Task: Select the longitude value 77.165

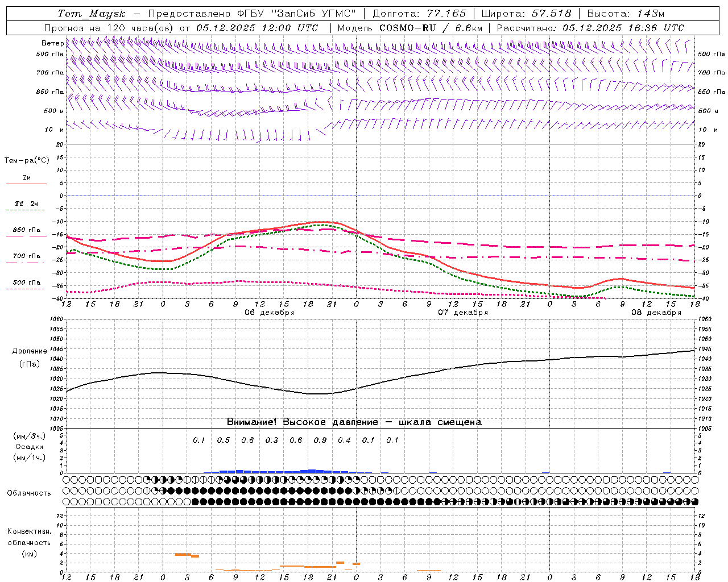Action: (446, 14)
